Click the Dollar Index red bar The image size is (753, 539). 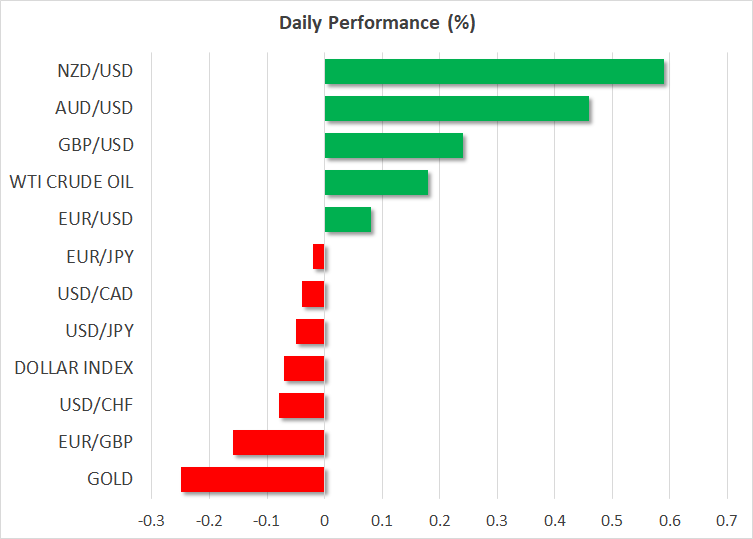point(304,368)
